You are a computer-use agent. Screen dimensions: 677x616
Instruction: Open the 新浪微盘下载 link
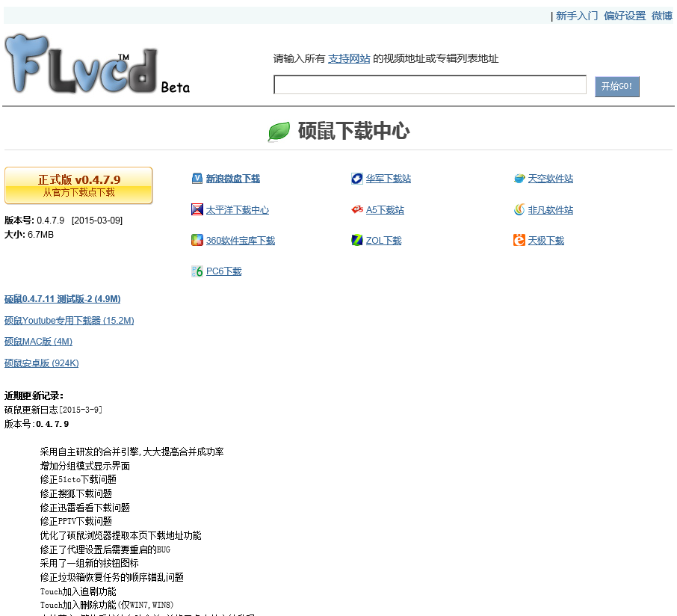point(232,179)
